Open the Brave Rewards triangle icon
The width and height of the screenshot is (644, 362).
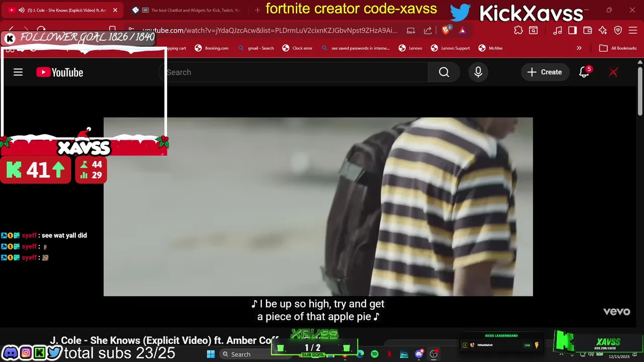click(x=462, y=31)
